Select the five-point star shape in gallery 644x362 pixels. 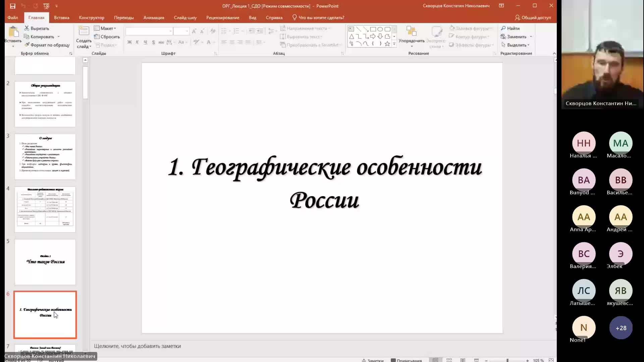(x=387, y=44)
